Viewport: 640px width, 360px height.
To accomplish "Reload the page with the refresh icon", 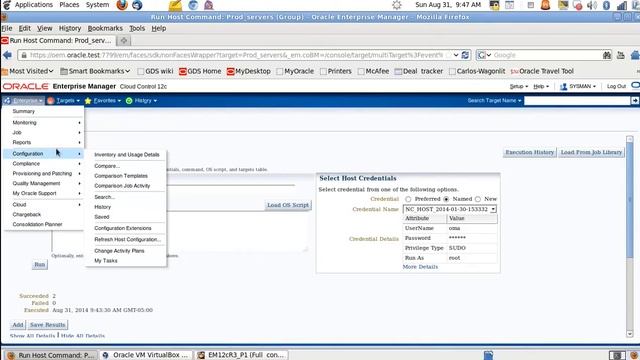I will 465,55.
